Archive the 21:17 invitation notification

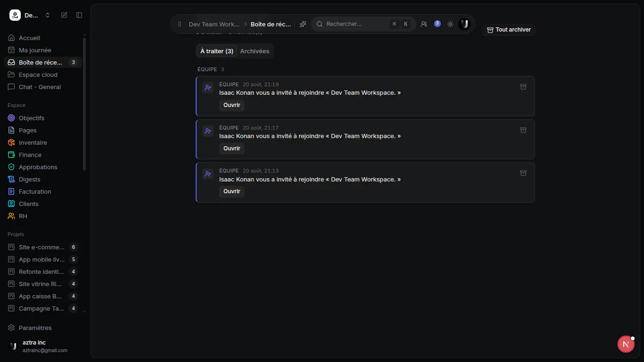click(x=523, y=130)
